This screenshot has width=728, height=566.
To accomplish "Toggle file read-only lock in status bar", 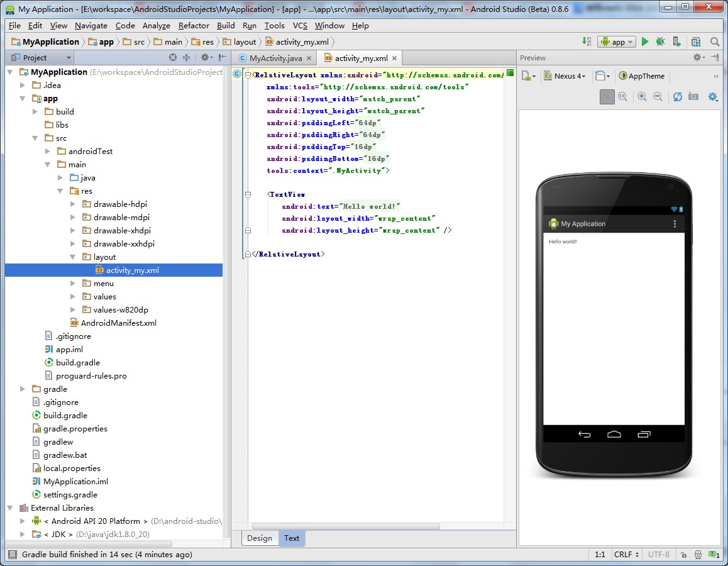I will [683, 555].
